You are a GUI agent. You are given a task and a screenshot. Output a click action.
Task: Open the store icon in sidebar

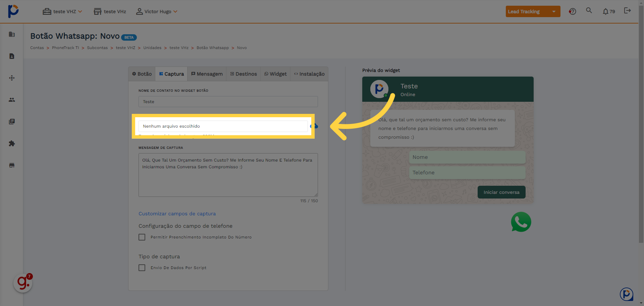click(12, 165)
